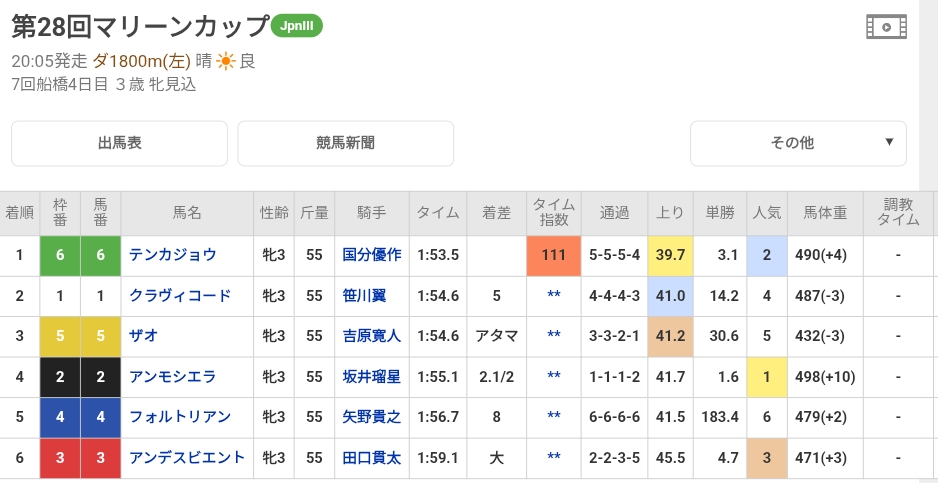Image resolution: width=938 pixels, height=483 pixels.
Task: Click the orange 111 time index cell
Action: coord(554,255)
